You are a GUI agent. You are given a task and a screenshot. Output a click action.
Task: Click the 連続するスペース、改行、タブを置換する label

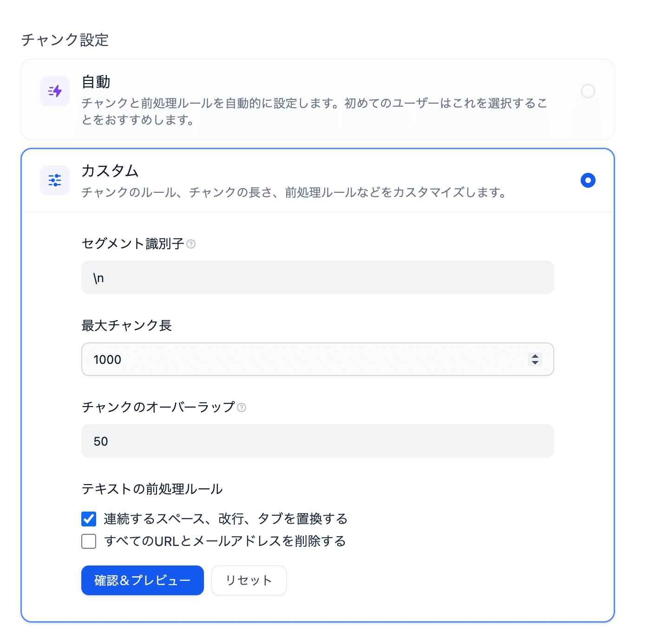point(225,519)
